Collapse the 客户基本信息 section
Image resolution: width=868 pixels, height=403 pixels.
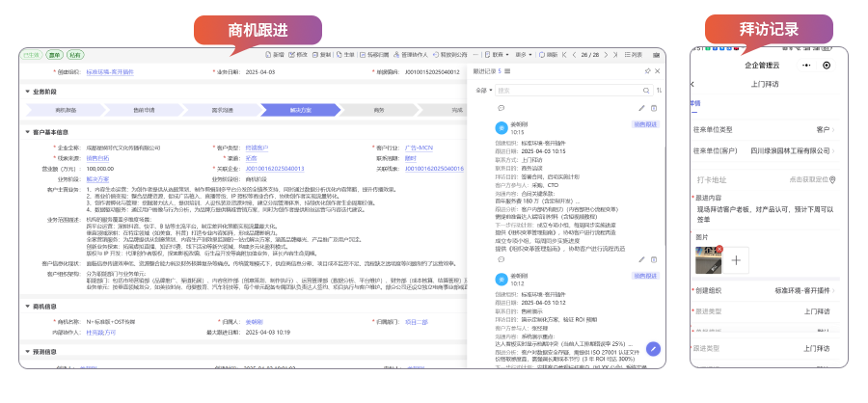pos(28,131)
